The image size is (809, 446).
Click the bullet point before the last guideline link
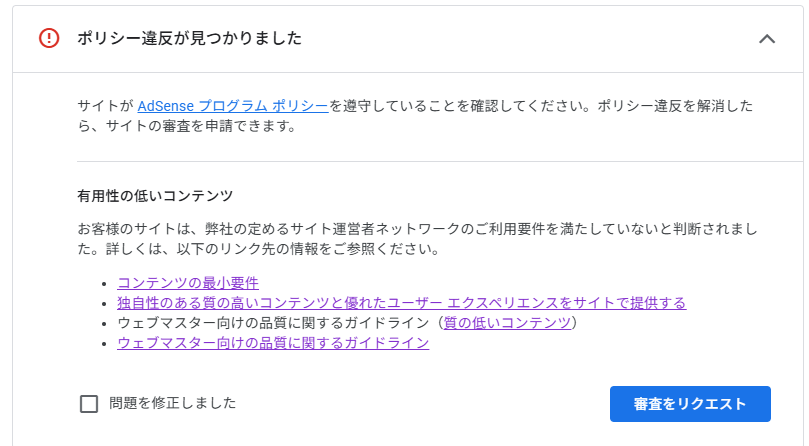pyautogui.click(x=105, y=344)
